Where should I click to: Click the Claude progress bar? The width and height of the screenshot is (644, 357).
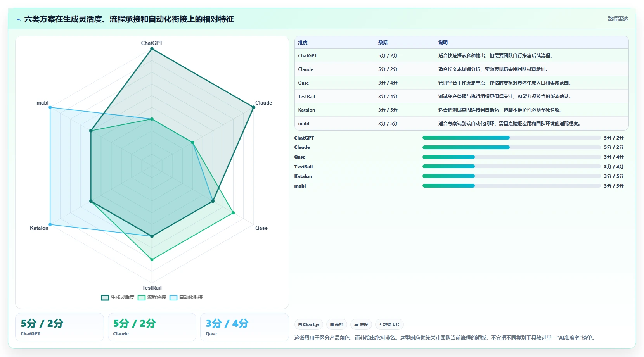coord(511,147)
